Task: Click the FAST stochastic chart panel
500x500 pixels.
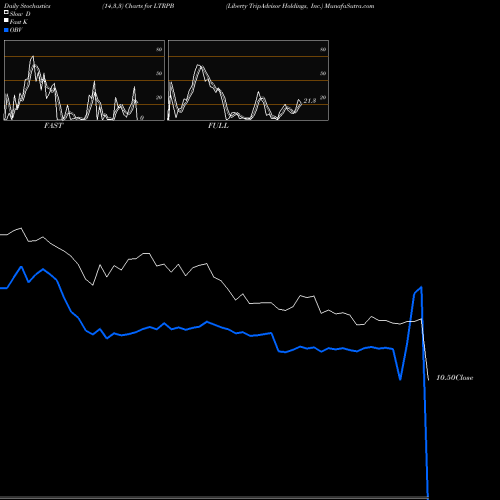Action: click(84, 80)
